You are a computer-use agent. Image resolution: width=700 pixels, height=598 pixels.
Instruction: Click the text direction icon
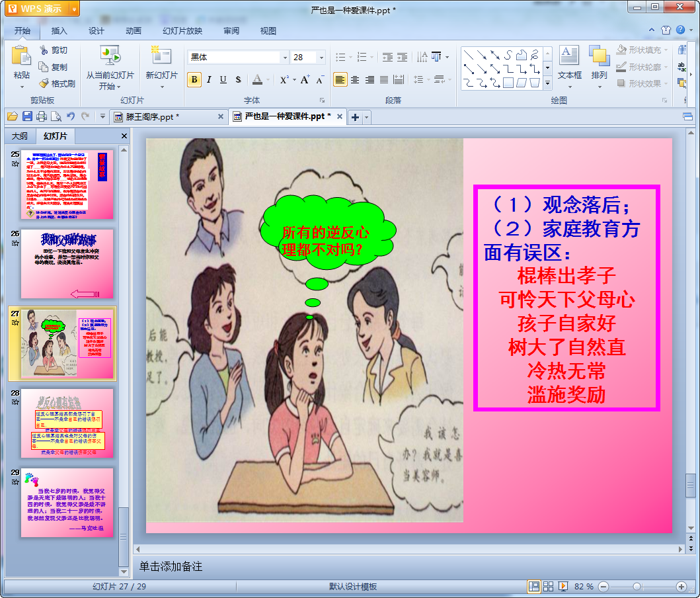point(422,57)
